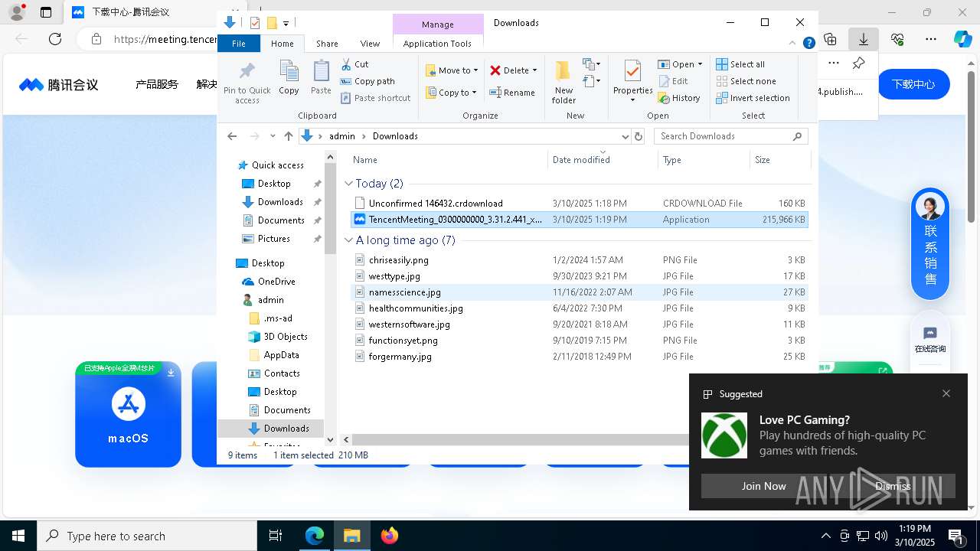
Task: Open Edge downloads toolbar icon
Action: (x=864, y=39)
